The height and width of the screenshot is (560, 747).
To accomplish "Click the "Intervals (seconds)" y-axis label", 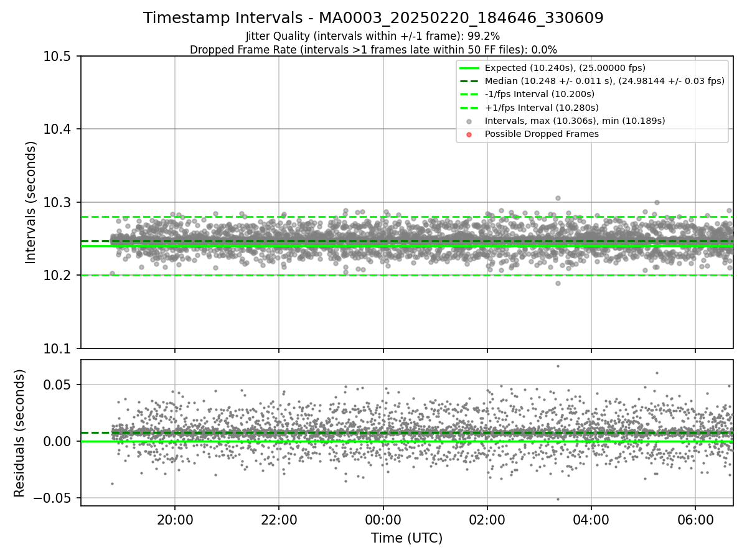I will (x=31, y=202).
